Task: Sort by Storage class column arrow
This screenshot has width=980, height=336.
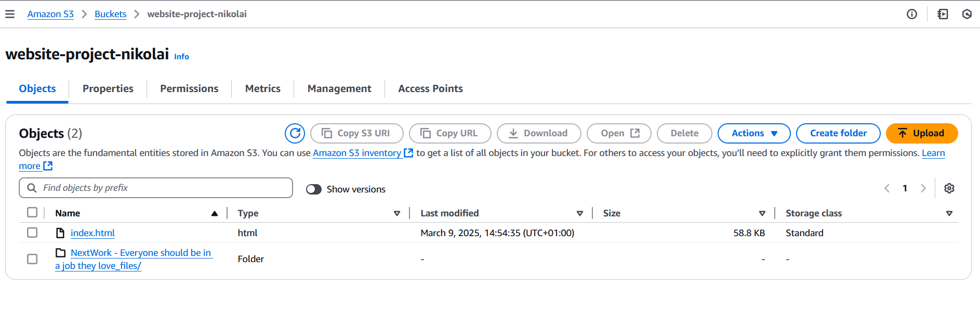Action: click(949, 213)
